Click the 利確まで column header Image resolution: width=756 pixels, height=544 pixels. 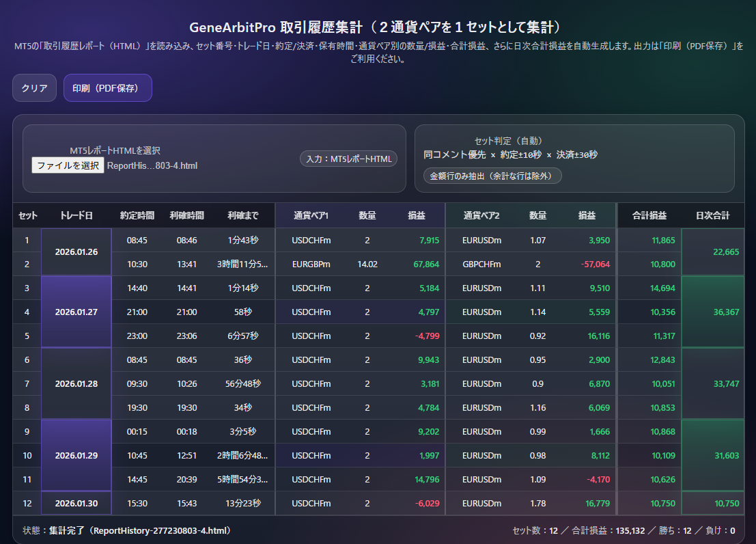[x=243, y=215]
